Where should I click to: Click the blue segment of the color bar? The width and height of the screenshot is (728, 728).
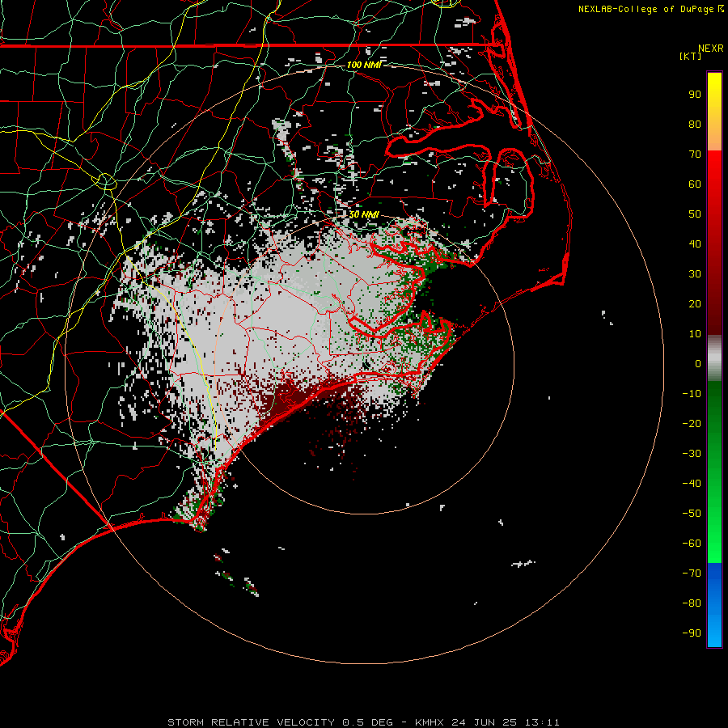714,604
